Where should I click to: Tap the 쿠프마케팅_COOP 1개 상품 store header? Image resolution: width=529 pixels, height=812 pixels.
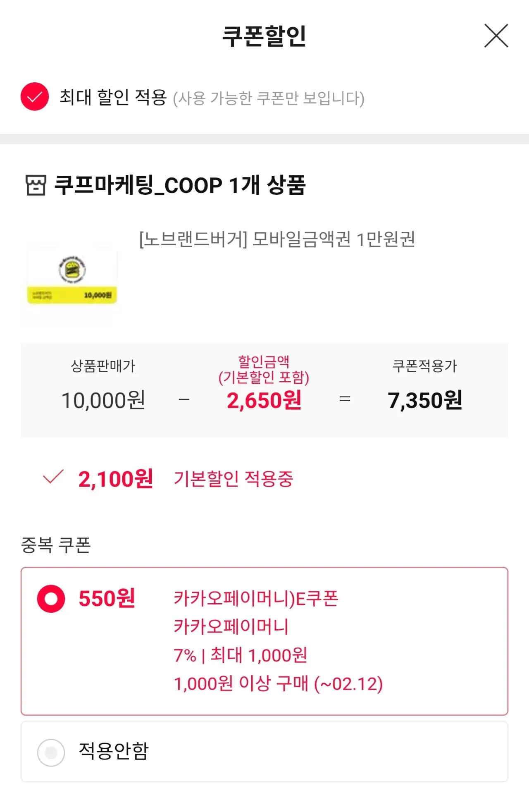[180, 185]
